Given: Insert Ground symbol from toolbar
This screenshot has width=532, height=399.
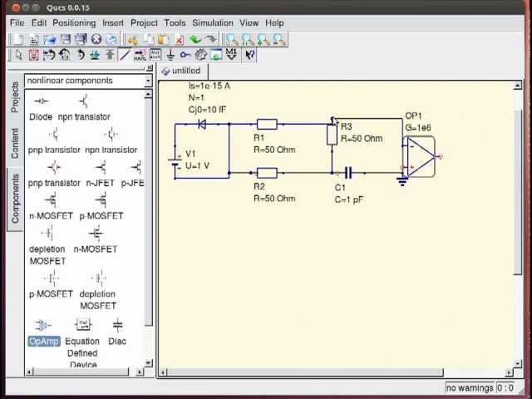Looking at the screenshot, I should click(170, 55).
